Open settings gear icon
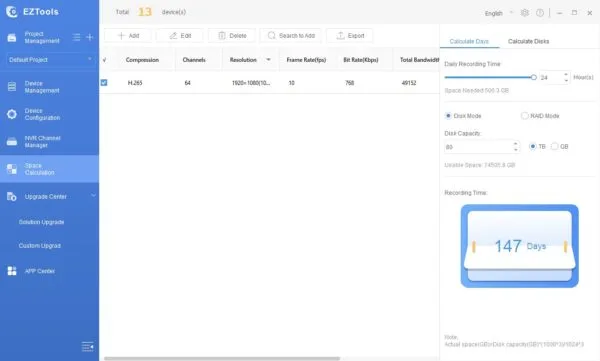This screenshot has height=361, width=600. tap(525, 13)
